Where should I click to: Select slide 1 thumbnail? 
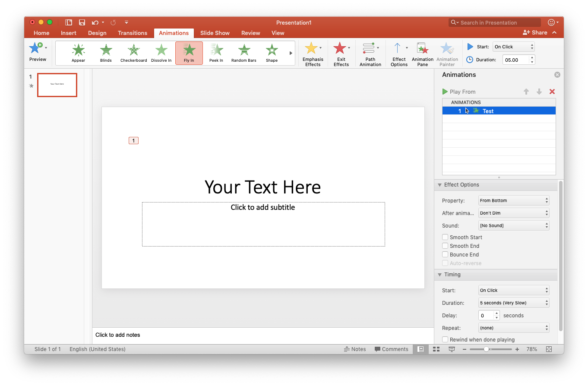pos(57,85)
